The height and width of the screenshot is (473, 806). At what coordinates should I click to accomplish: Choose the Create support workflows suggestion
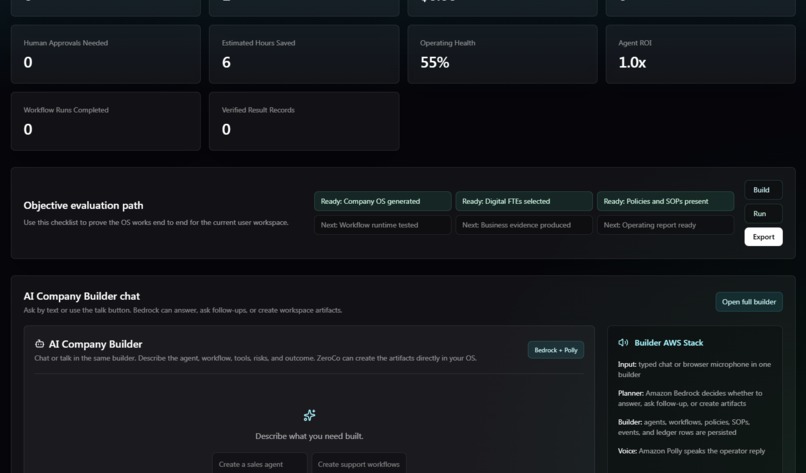pos(359,463)
